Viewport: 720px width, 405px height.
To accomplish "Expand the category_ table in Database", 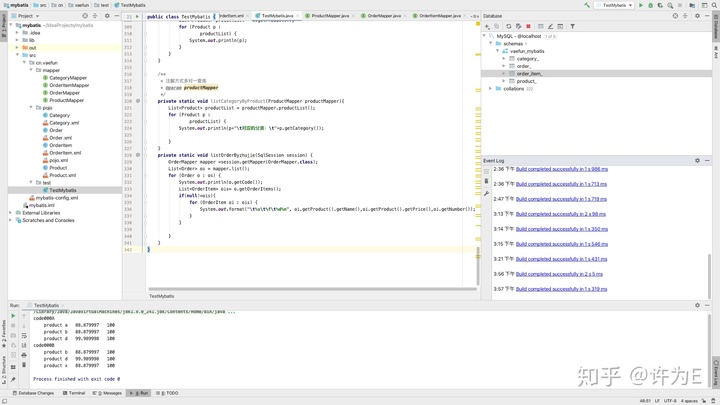I will [503, 59].
